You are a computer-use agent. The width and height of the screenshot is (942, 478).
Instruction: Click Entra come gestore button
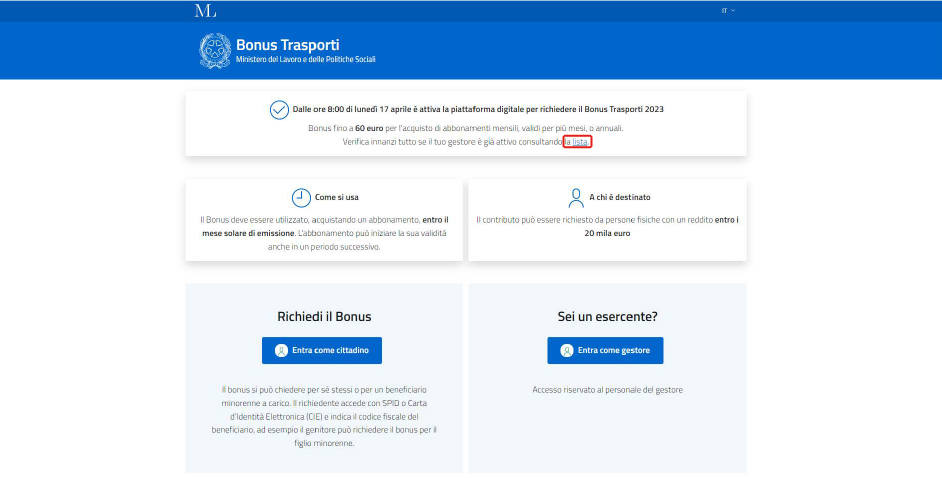coord(605,351)
